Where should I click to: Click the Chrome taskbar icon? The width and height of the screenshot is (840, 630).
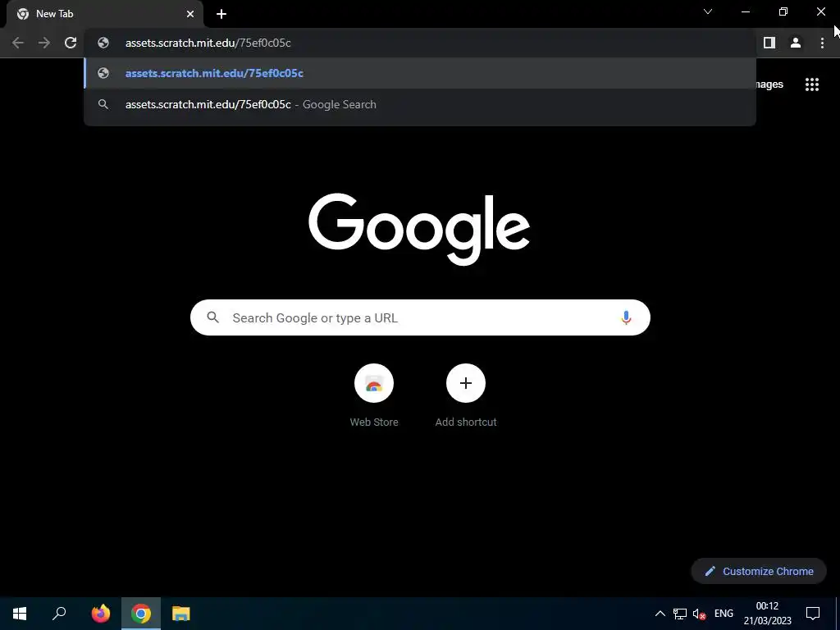[x=141, y=614]
